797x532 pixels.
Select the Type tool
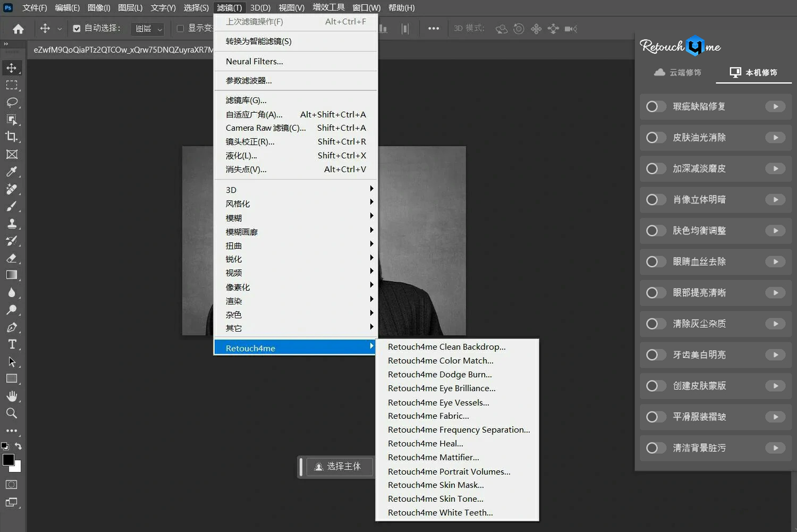tap(12, 344)
